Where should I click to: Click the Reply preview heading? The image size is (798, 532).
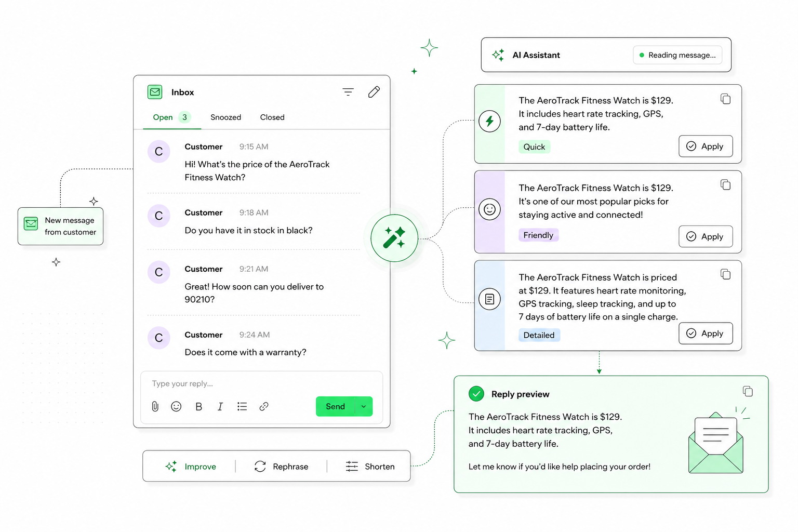[x=520, y=394]
